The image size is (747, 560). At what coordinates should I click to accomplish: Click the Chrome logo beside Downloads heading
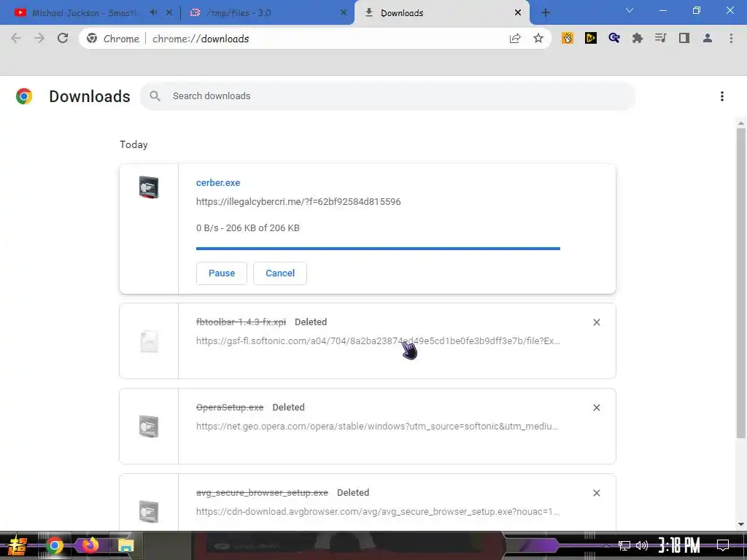click(24, 96)
